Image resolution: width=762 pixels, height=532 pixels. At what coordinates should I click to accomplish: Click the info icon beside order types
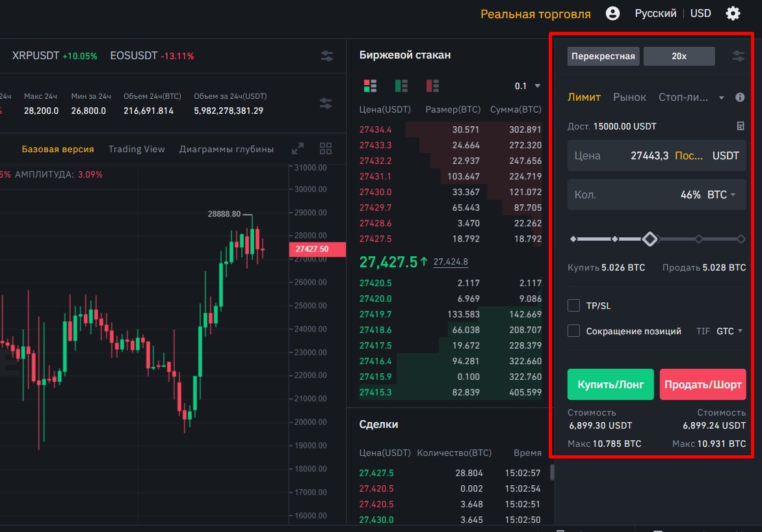(740, 98)
